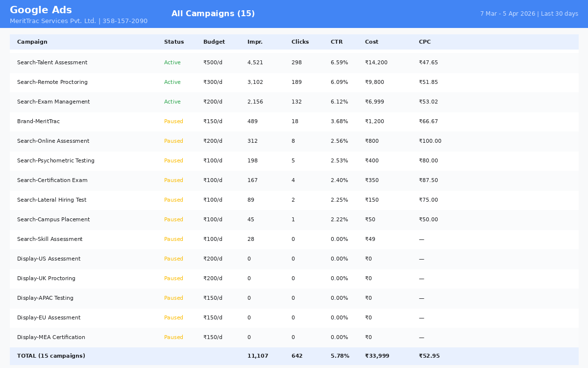The image size is (588, 368).
Task: Select average CPC ₹52.95 in total row
Action: pos(429,356)
